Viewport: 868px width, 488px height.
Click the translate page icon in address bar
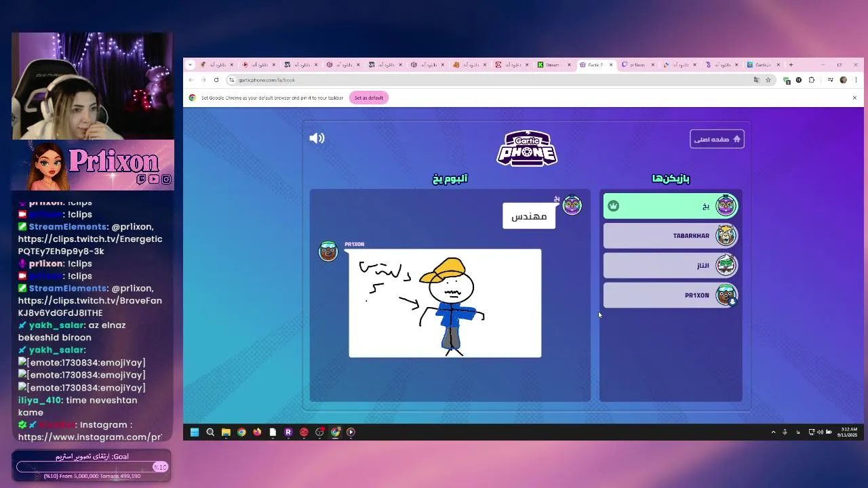pyautogui.click(x=757, y=80)
